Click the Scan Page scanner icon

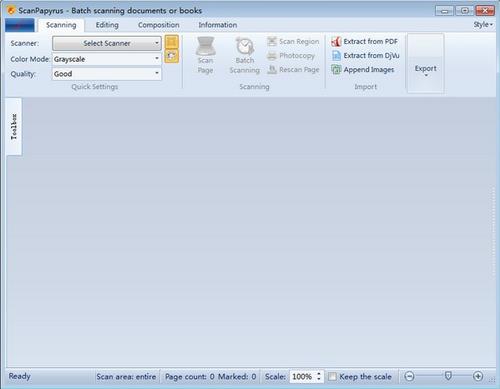pos(205,46)
